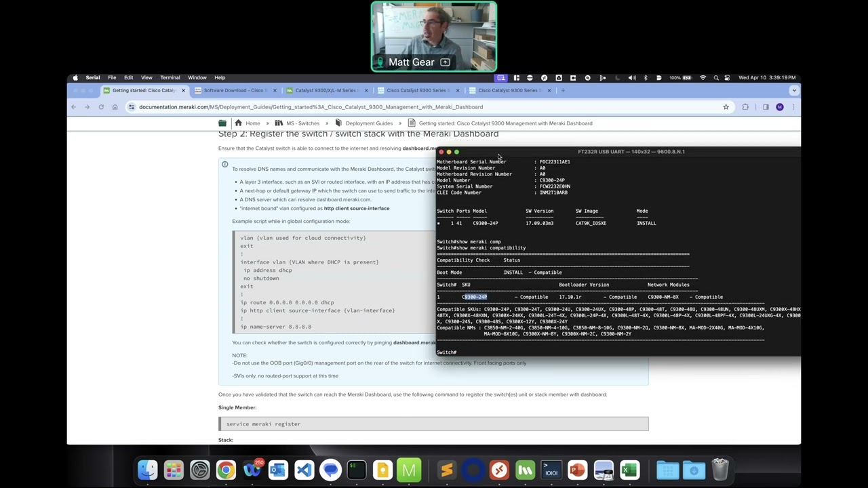View site information icon in address bar
The width and height of the screenshot is (868, 488).
(x=132, y=107)
